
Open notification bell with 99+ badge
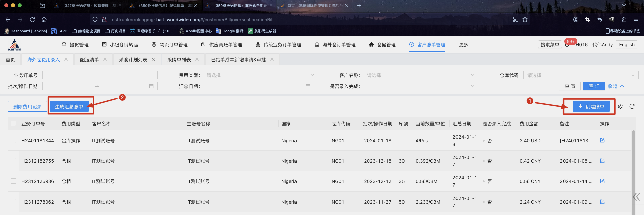pyautogui.click(x=567, y=45)
